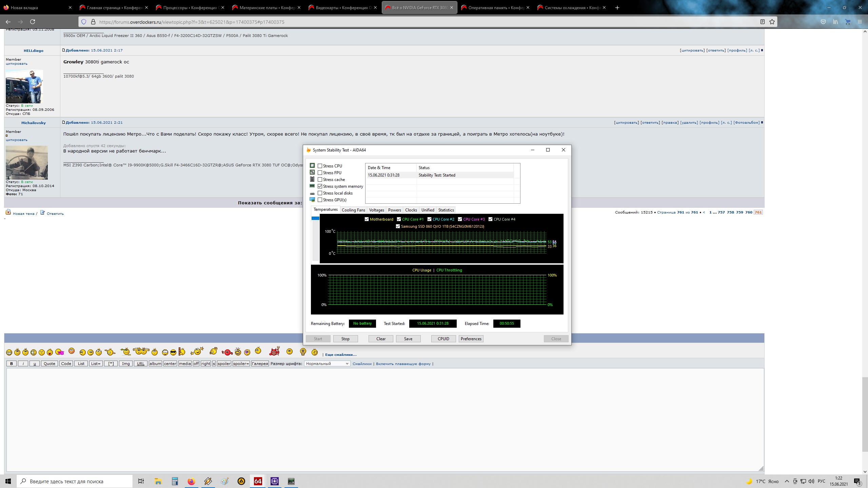This screenshot has width=868, height=488.
Task: Uncheck Stress system memory
Action: click(320, 186)
